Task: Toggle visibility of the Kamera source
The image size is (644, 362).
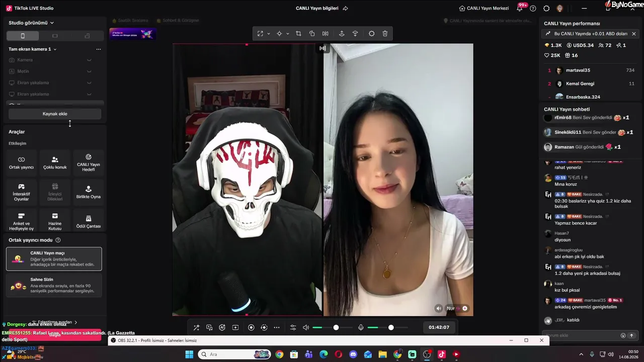Action: [89, 60]
